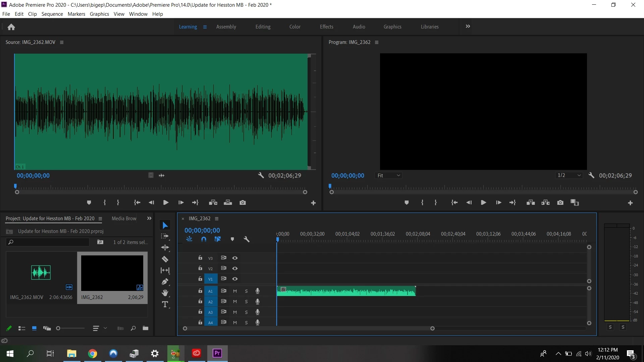The image size is (644, 362).
Task: Mute audio track A1
Action: 235,291
